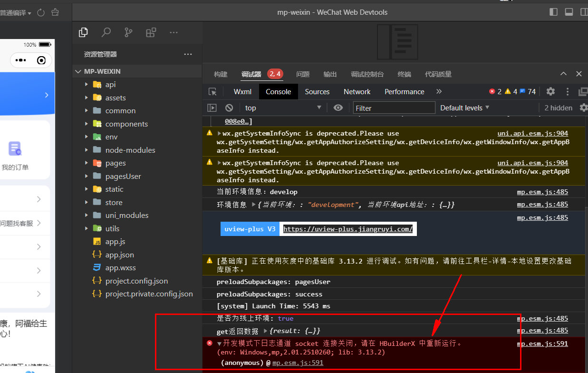
Task: Open the Default levels dropdown
Action: coord(464,108)
